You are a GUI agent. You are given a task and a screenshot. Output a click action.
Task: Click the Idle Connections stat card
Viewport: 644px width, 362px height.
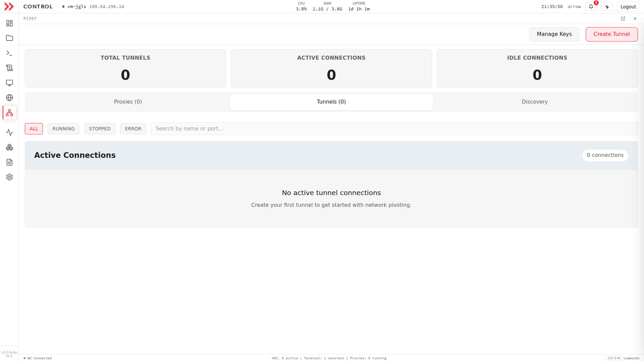tap(537, 69)
